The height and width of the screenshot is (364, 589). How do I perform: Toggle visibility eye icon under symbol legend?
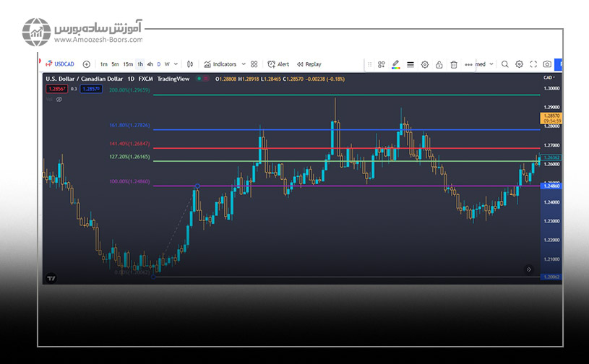pos(59,99)
